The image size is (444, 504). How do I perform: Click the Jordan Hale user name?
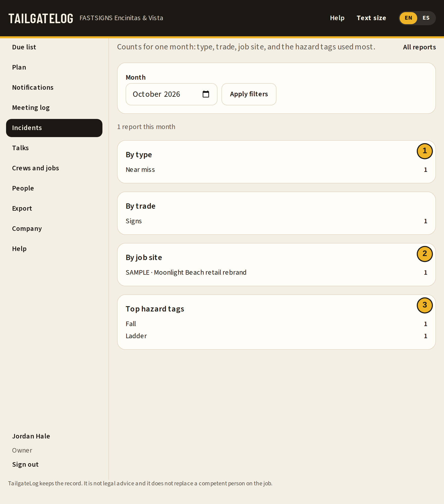tap(31, 436)
